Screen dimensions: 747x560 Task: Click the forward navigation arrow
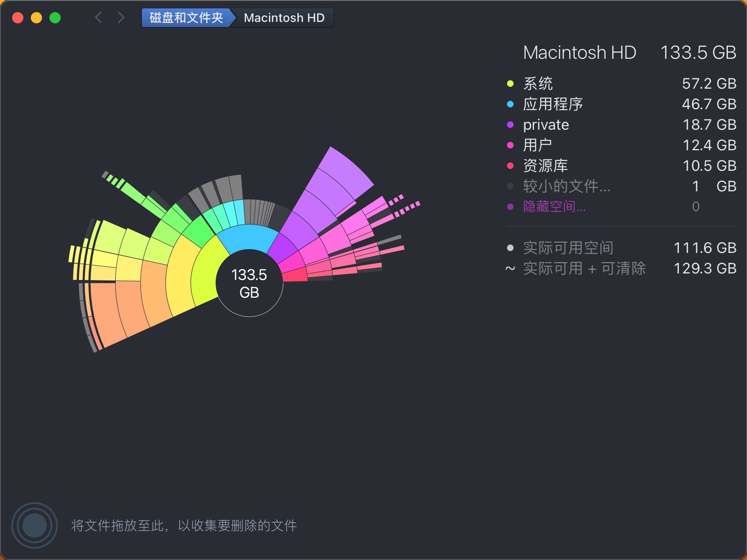coord(121,18)
